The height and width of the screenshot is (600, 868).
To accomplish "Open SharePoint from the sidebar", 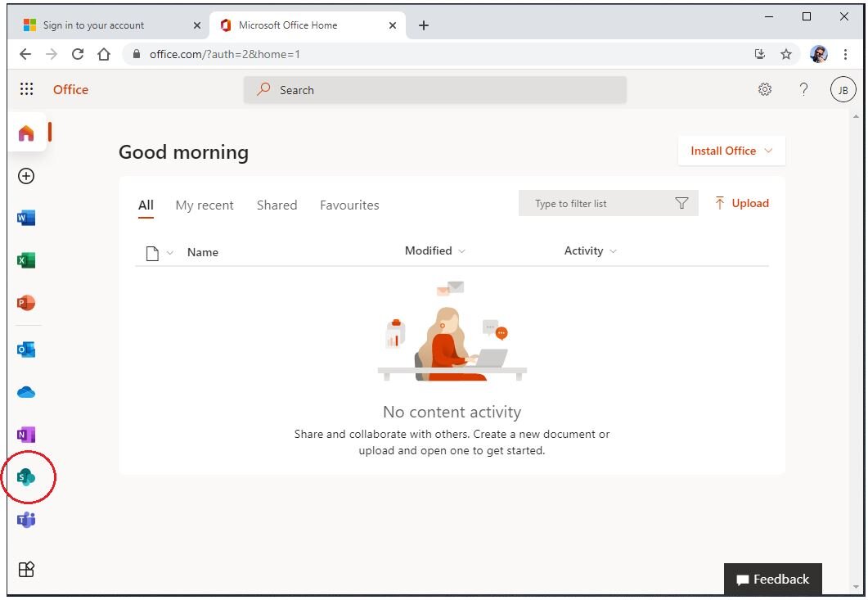I will click(26, 477).
